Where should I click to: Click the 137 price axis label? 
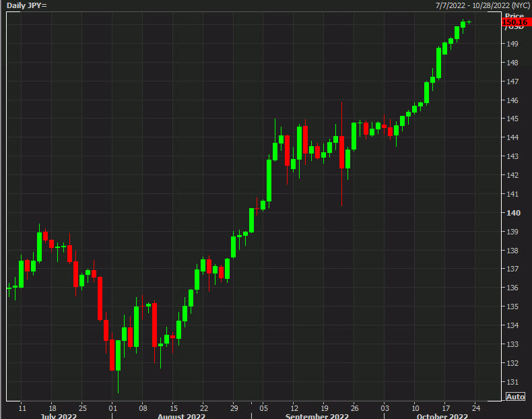click(512, 269)
